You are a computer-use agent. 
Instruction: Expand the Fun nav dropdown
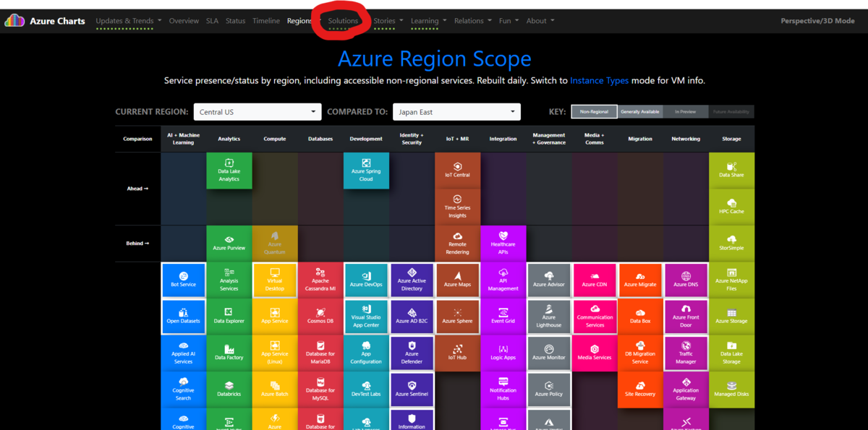pos(509,21)
